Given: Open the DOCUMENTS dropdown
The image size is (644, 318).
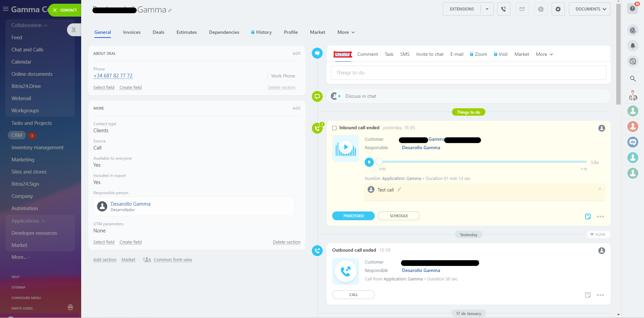Looking at the screenshot, I should tap(590, 9).
